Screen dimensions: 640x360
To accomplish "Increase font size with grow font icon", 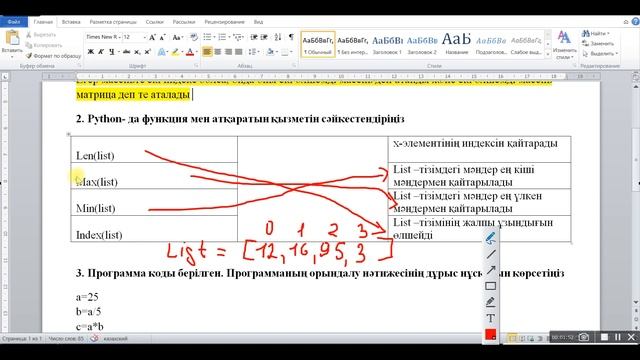I will (x=152, y=38).
